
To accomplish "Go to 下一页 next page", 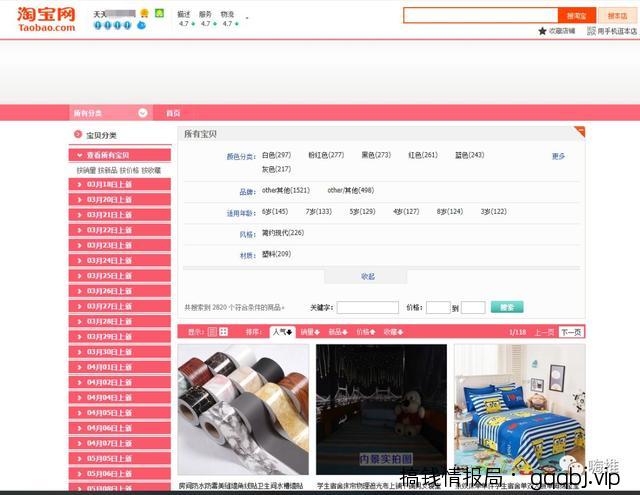I will 571,332.
